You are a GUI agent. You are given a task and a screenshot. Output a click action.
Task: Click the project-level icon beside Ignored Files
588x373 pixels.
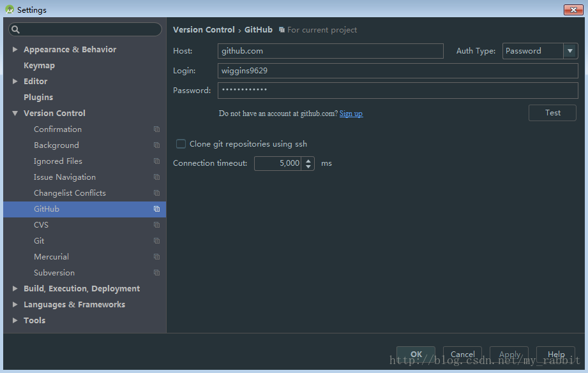tap(157, 161)
